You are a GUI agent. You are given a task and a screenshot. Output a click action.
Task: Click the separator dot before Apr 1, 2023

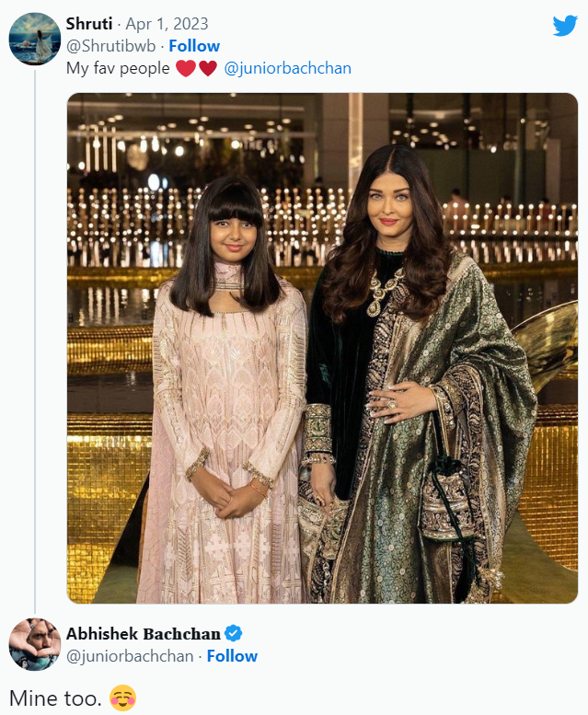click(x=118, y=24)
